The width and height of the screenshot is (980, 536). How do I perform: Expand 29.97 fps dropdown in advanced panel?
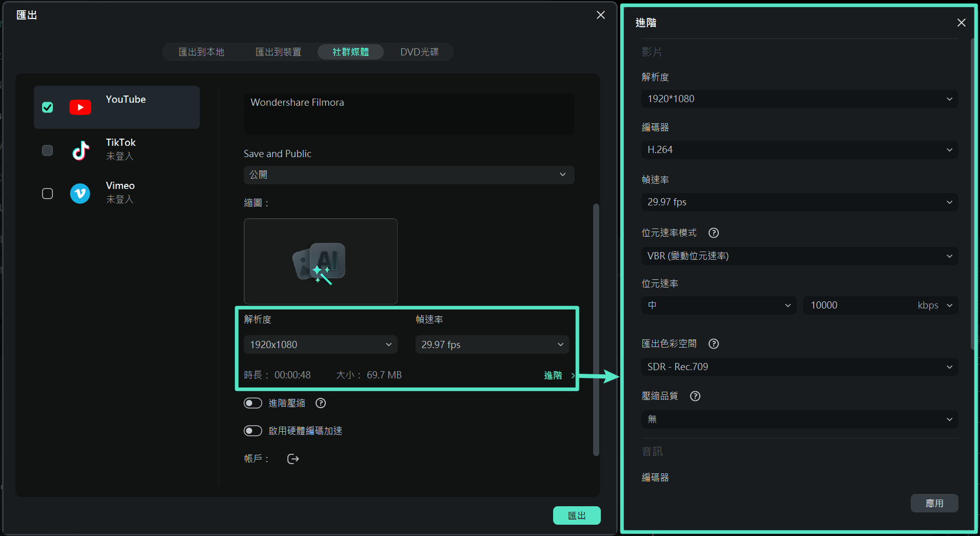(799, 202)
